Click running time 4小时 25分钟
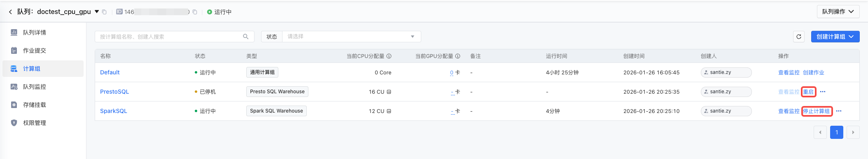Image resolution: width=868 pixels, height=159 pixels. pos(562,72)
